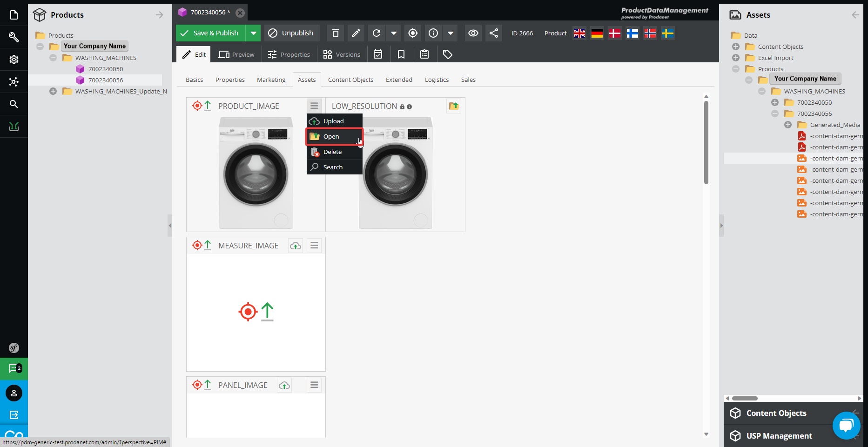Collapse WASHING_MACHINES in left Products tree
This screenshot has width=868, height=447.
(x=53, y=58)
